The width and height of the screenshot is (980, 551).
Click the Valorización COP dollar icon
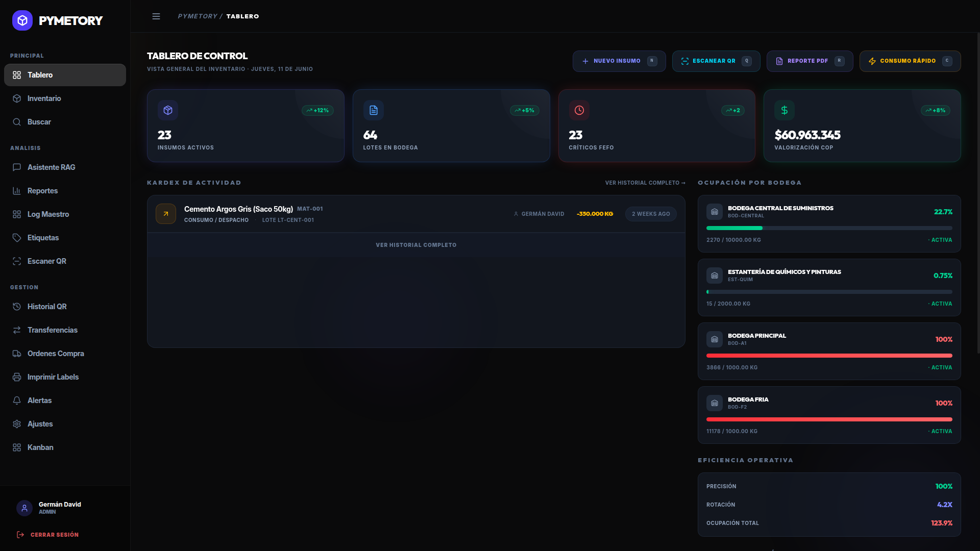pyautogui.click(x=785, y=110)
